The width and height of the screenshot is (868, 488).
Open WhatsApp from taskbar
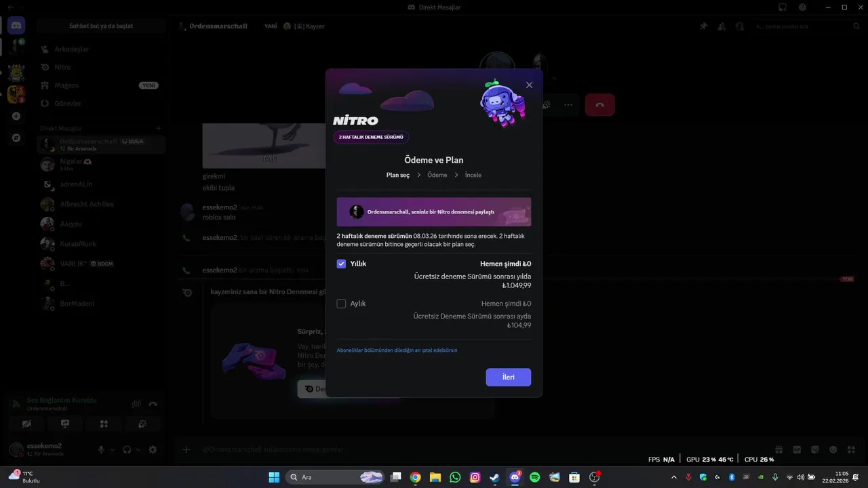455,477
